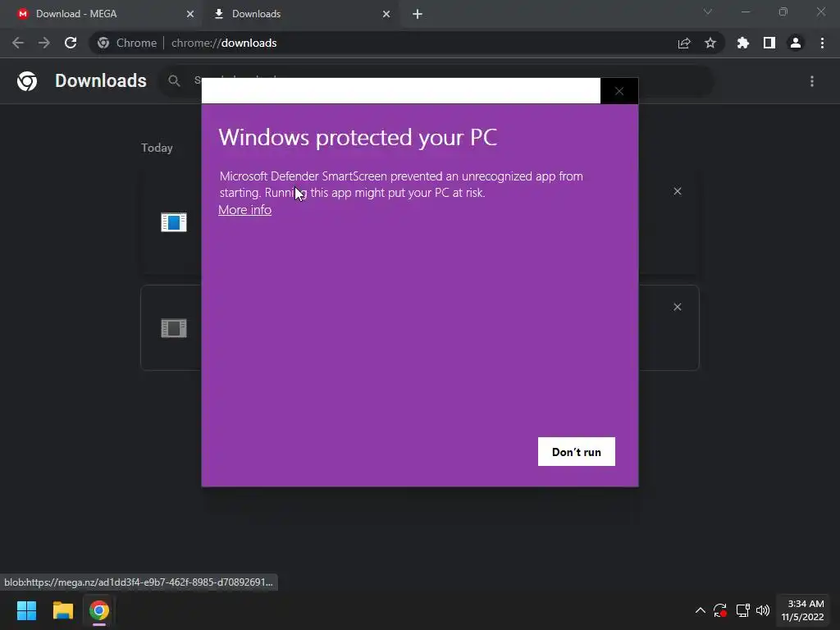Open File Explorer from taskbar

[62, 610]
